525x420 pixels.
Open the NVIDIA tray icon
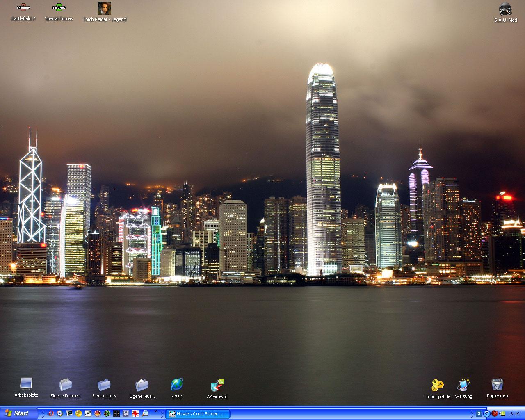click(x=502, y=413)
